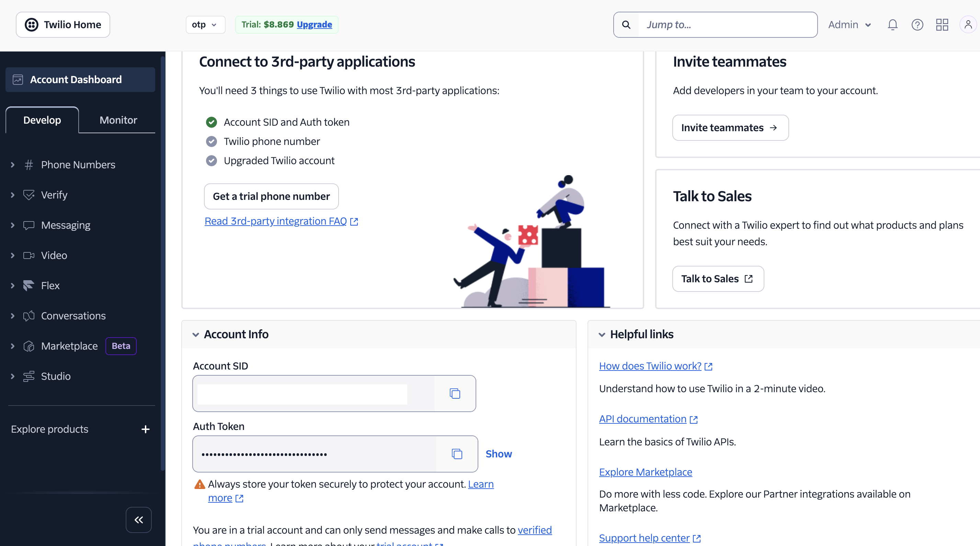980x546 pixels.
Task: Switch to the Develop tab
Action: tap(42, 120)
